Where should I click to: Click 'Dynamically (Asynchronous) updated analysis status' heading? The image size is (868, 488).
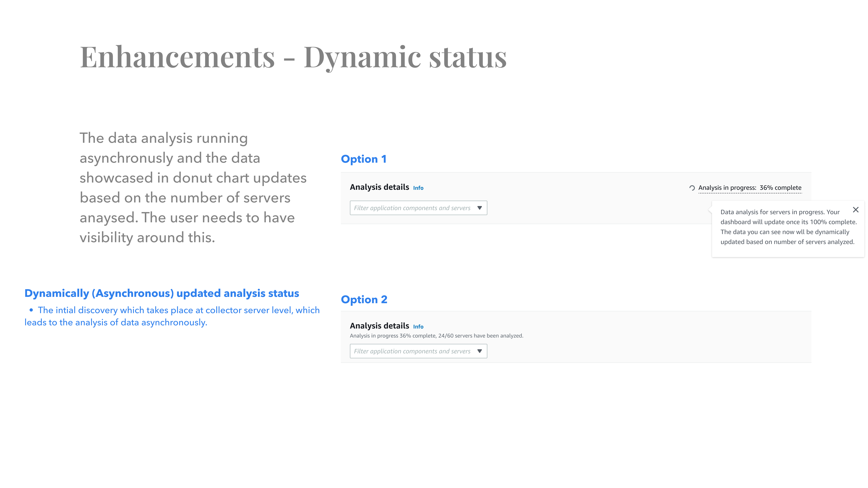[x=162, y=293]
